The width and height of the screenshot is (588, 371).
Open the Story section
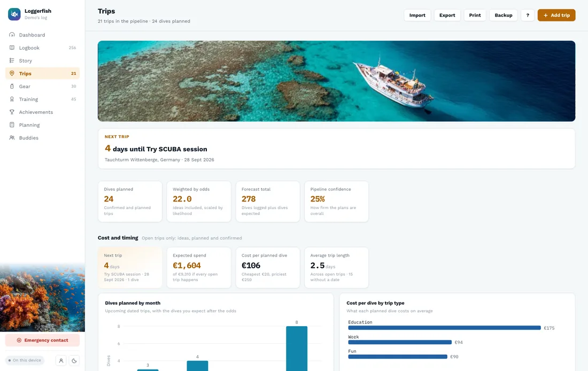42,60
